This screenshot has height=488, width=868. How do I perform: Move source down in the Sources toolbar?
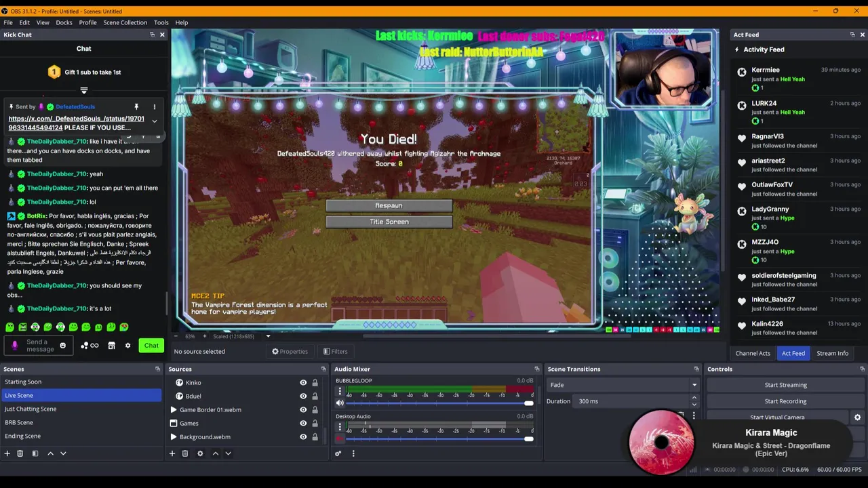(228, 453)
